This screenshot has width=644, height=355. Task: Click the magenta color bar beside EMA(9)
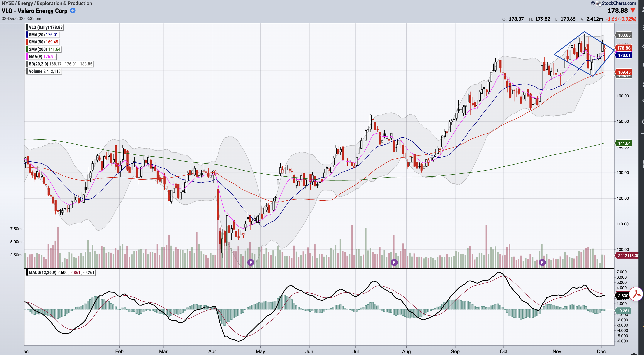tap(27, 57)
